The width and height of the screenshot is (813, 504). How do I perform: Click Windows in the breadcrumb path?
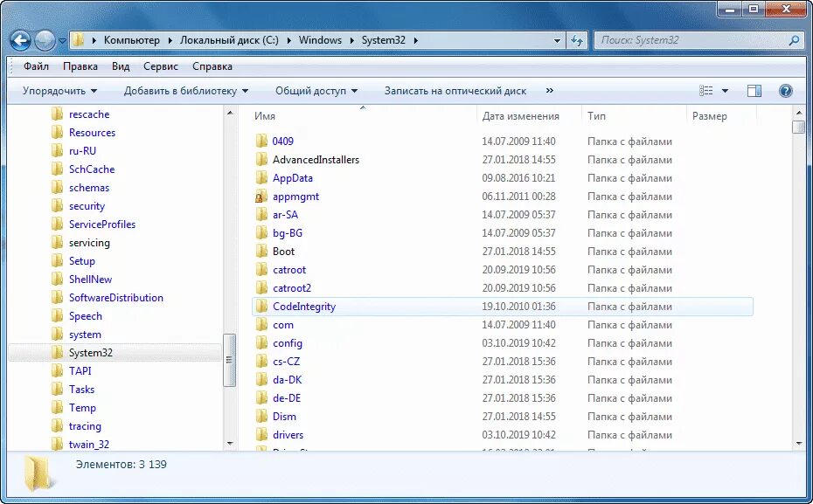(x=320, y=40)
